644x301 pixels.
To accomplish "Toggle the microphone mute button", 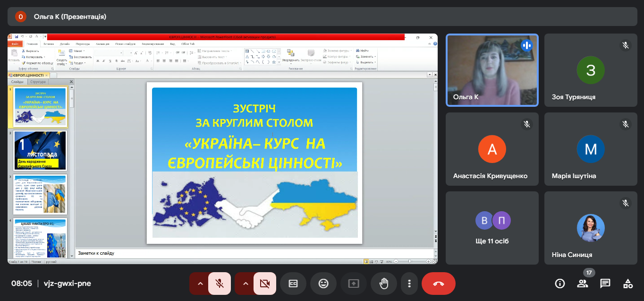I will point(220,284).
